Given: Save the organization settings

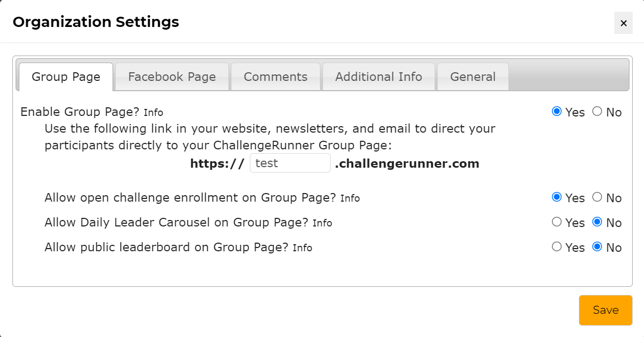Looking at the screenshot, I should click(x=605, y=310).
